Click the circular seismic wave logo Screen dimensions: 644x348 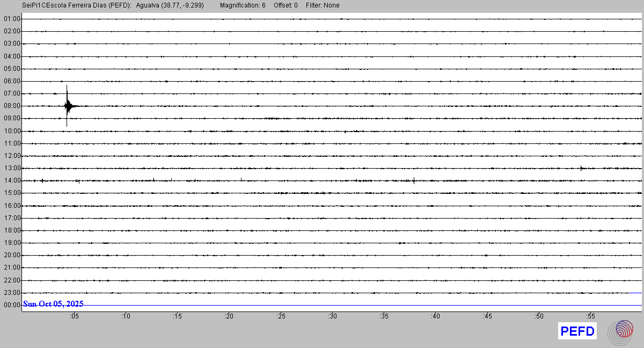click(620, 331)
